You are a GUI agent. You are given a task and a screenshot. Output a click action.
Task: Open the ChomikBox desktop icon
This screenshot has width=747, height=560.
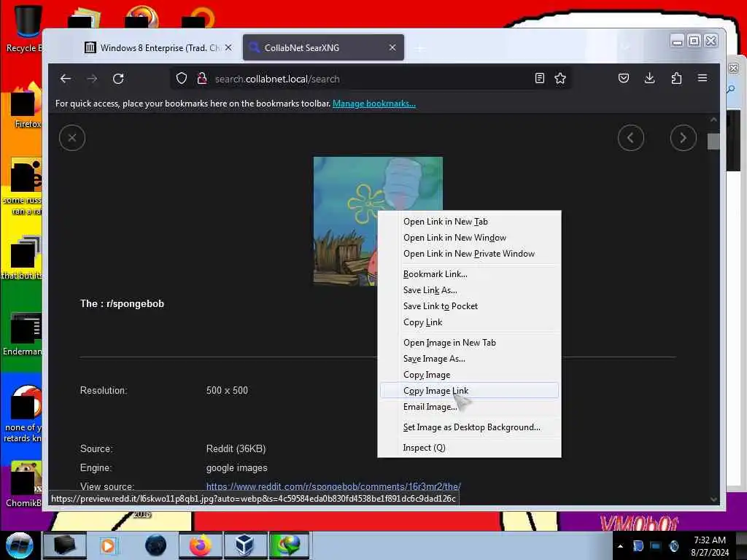pos(24,484)
